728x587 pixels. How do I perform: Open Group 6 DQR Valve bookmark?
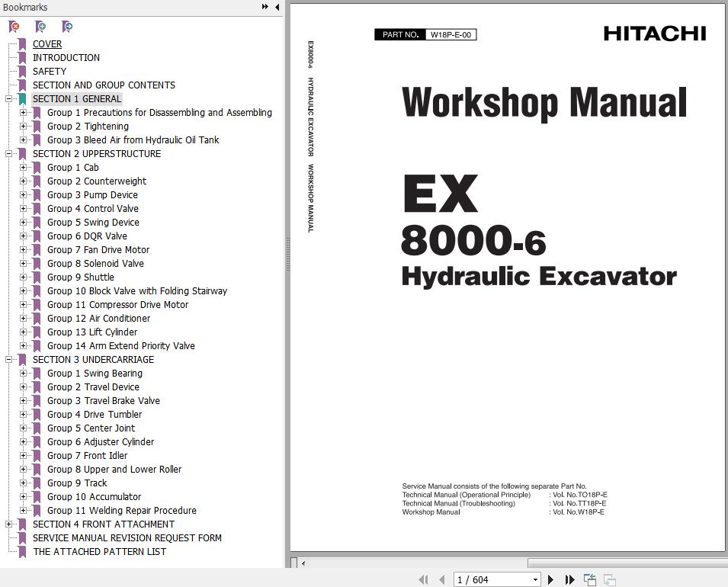88,236
